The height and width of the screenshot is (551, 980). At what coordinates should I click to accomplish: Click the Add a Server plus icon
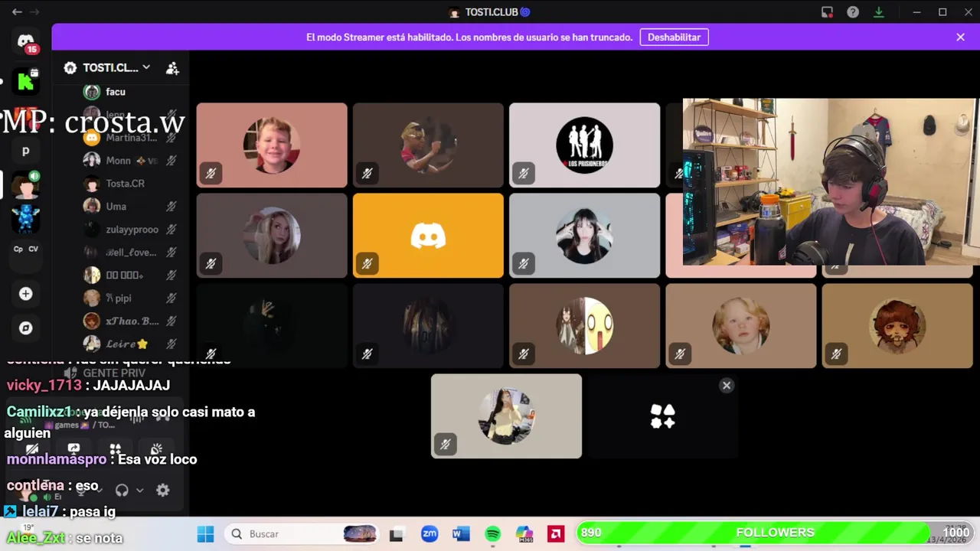point(26,294)
